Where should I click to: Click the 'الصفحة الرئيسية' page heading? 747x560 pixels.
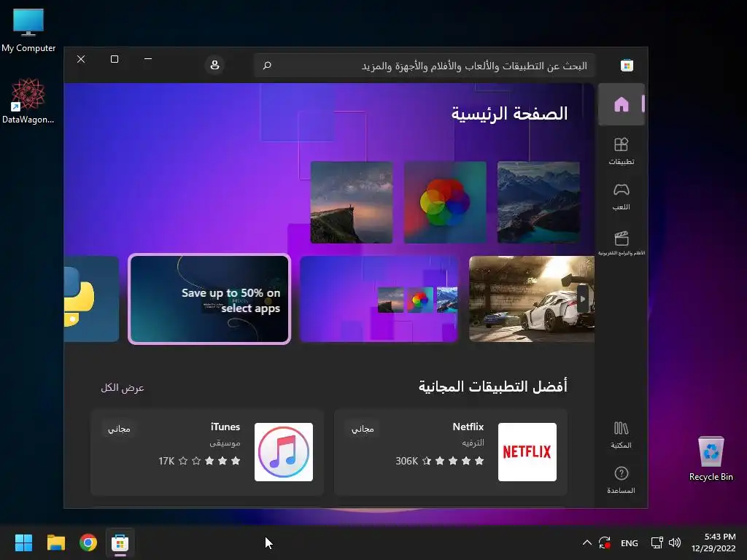click(509, 114)
